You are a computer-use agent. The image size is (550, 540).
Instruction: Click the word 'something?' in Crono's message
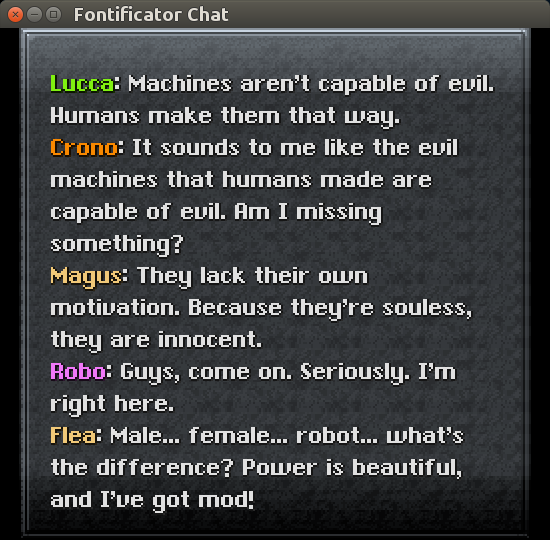(117, 245)
